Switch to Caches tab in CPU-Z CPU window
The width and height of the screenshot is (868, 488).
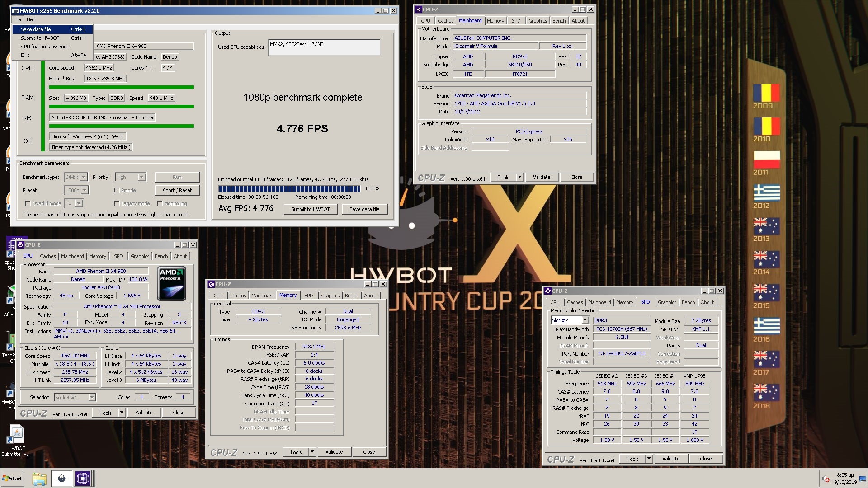48,256
